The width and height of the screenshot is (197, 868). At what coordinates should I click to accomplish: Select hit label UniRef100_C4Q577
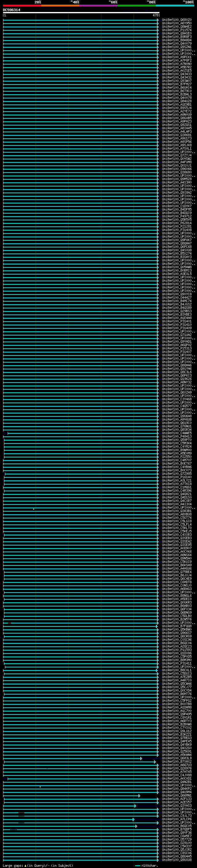pos(176,406)
